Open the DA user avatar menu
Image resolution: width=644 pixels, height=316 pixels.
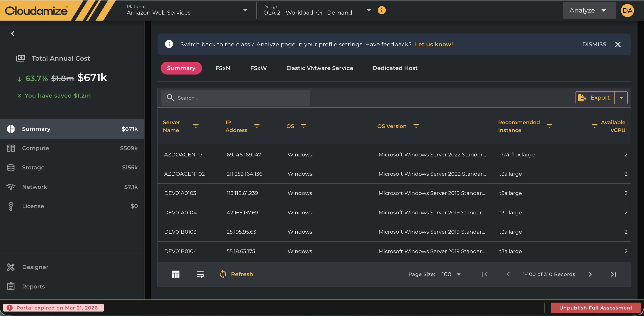coord(627,11)
